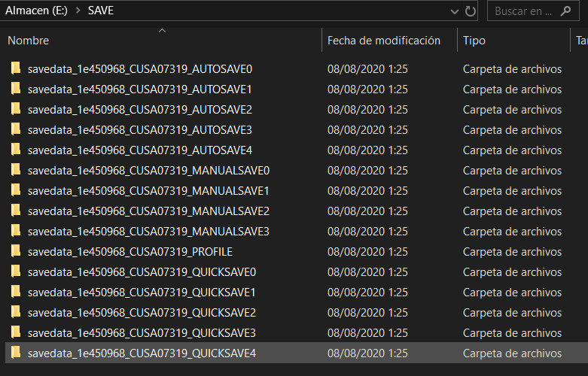Viewport: 588px width, 376px height.
Task: Click the folder icon of QUICKSAVE0
Action: click(16, 271)
